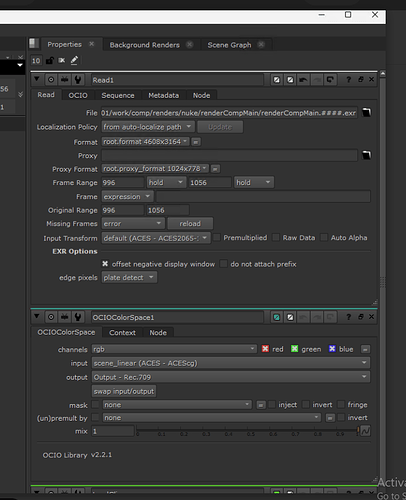Switch to the Metadata tab
406x500 pixels.
point(163,95)
